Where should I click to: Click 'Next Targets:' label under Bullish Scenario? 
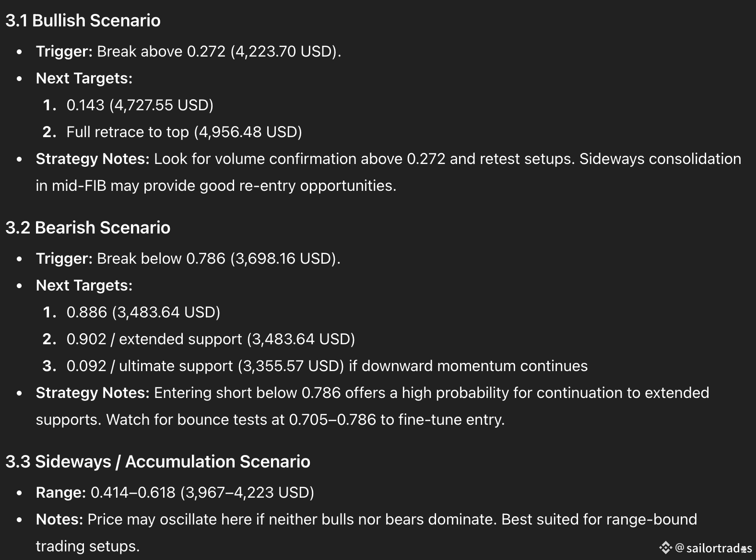click(x=84, y=78)
